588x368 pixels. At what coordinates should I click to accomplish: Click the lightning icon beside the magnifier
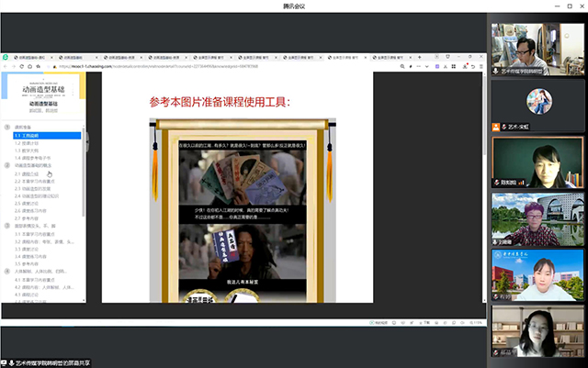click(x=411, y=66)
